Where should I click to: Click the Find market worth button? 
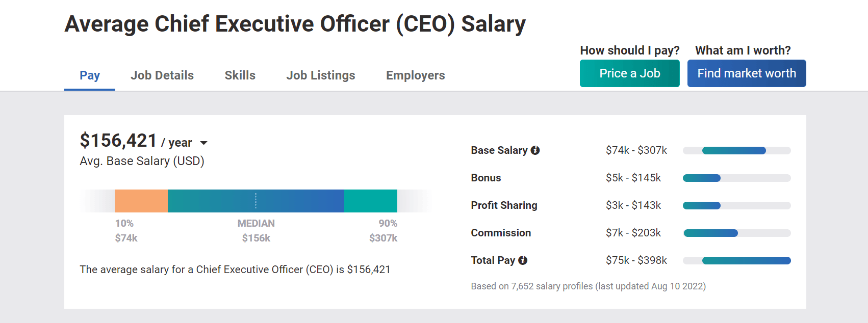[x=746, y=73]
